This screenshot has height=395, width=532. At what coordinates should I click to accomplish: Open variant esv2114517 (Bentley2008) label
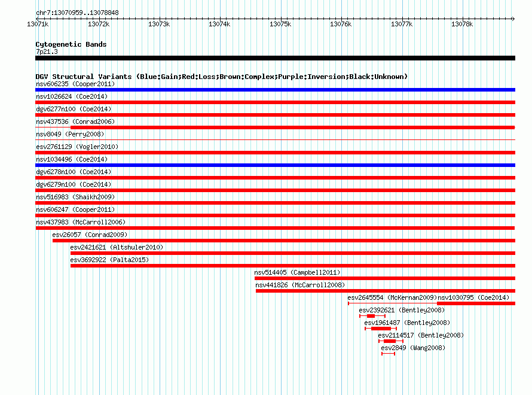(x=421, y=335)
